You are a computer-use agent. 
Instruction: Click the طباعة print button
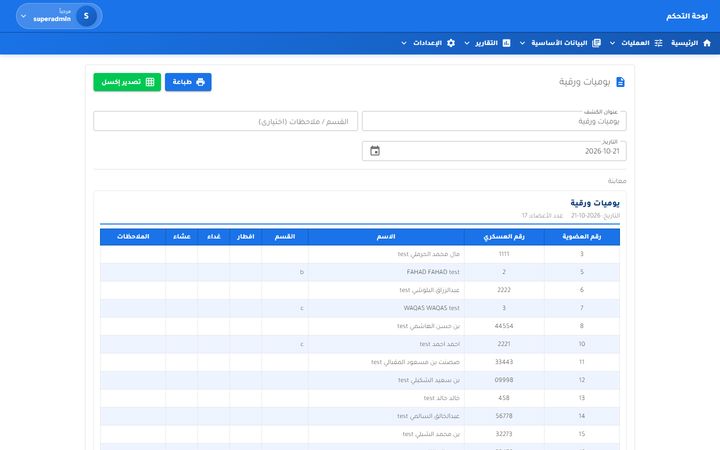(188, 82)
